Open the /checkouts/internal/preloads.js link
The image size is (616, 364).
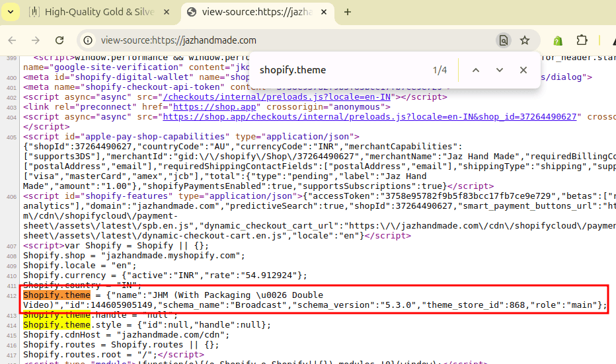[x=276, y=97]
